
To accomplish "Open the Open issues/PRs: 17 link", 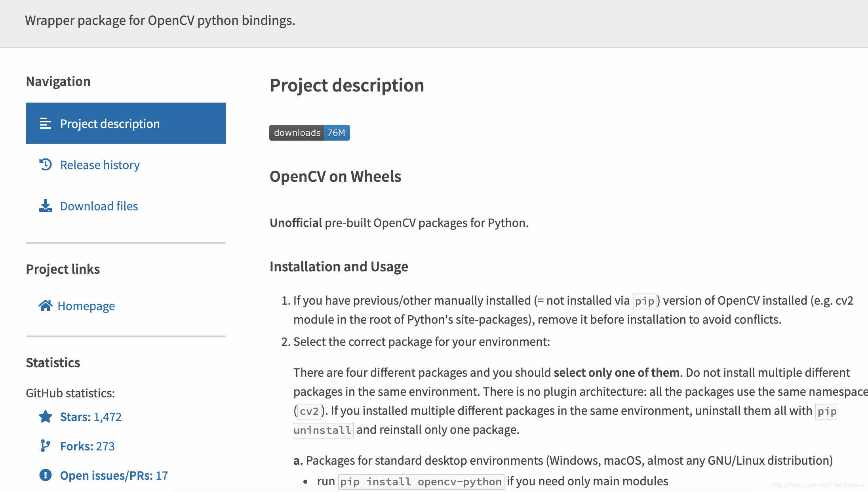I will [x=114, y=475].
